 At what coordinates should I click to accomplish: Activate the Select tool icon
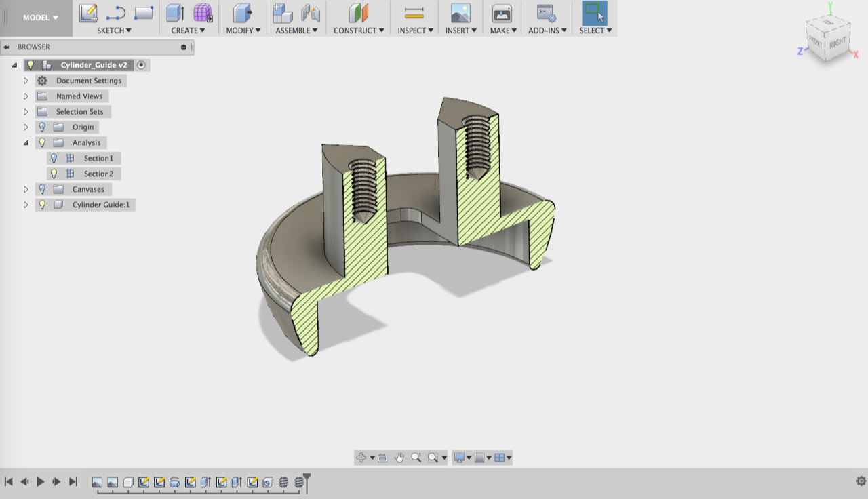tap(595, 13)
